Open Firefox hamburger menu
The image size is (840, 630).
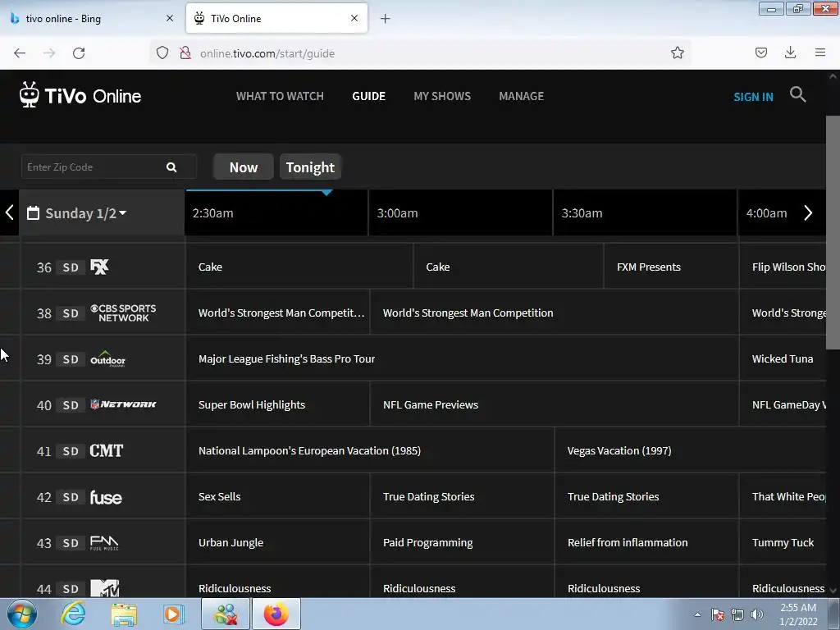(x=820, y=52)
